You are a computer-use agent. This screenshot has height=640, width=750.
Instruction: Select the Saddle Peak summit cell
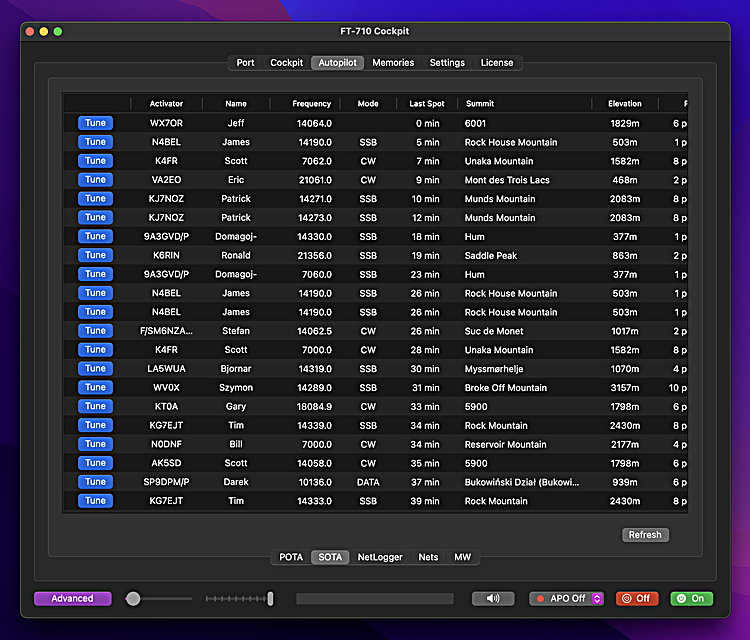point(491,256)
